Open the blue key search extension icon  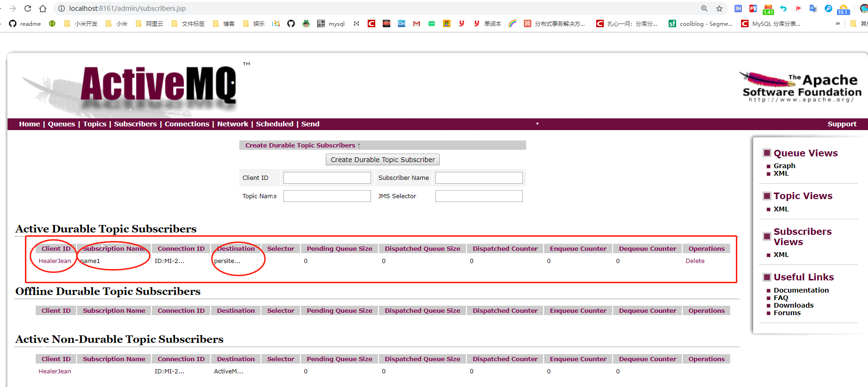click(829, 8)
